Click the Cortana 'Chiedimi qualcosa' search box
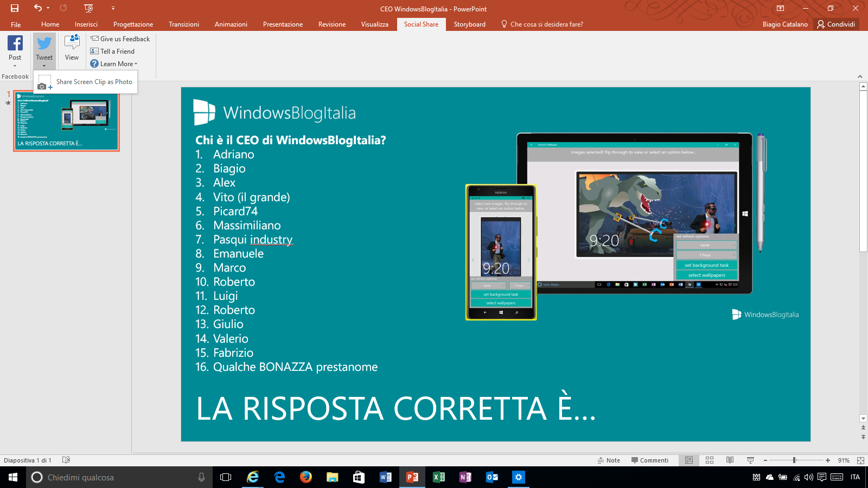The height and width of the screenshot is (488, 868). (x=119, y=477)
